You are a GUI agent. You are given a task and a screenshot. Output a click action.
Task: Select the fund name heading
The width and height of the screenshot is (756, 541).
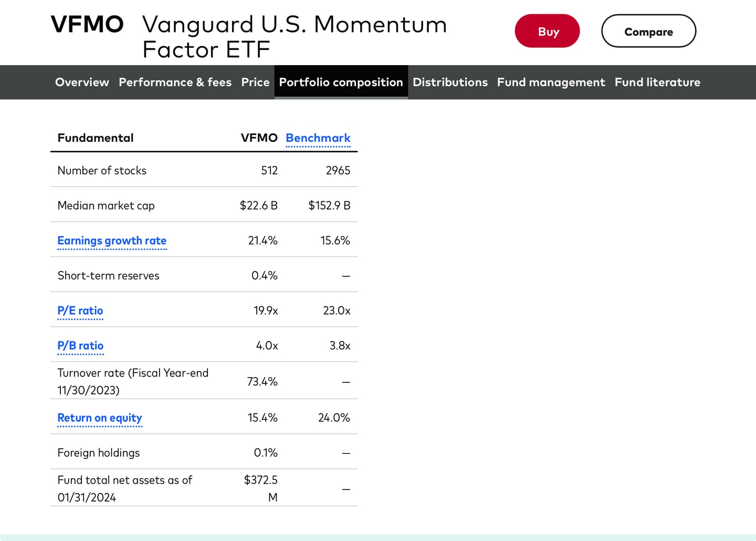(295, 36)
